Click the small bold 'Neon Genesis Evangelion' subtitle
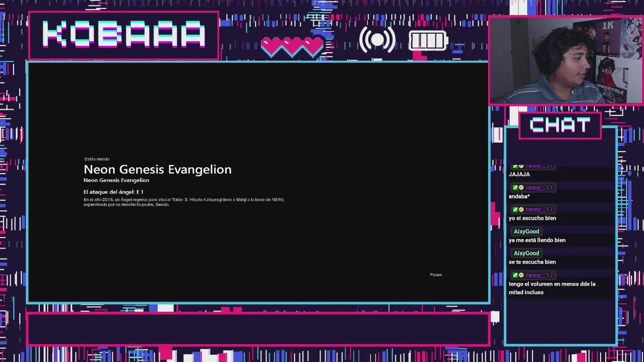This screenshot has height=362, width=644. pos(116,180)
